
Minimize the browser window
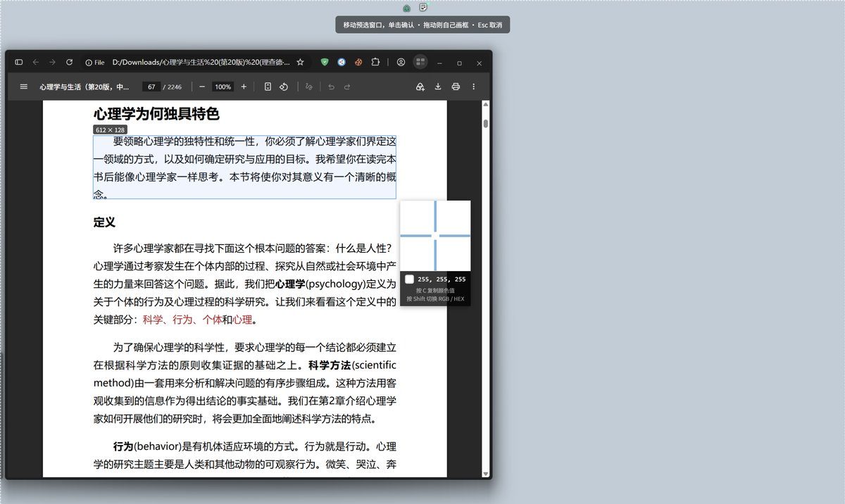(439, 63)
